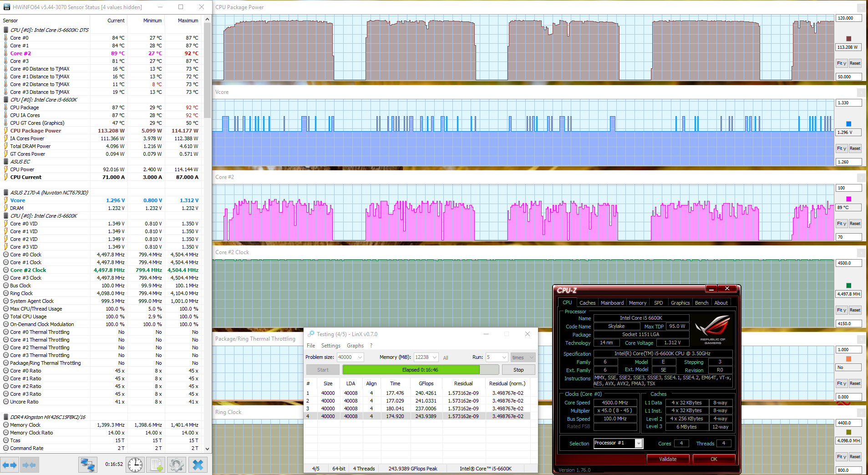Screen dimensions: 868x475
Task: Stop the LinX stress test
Action: click(518, 370)
